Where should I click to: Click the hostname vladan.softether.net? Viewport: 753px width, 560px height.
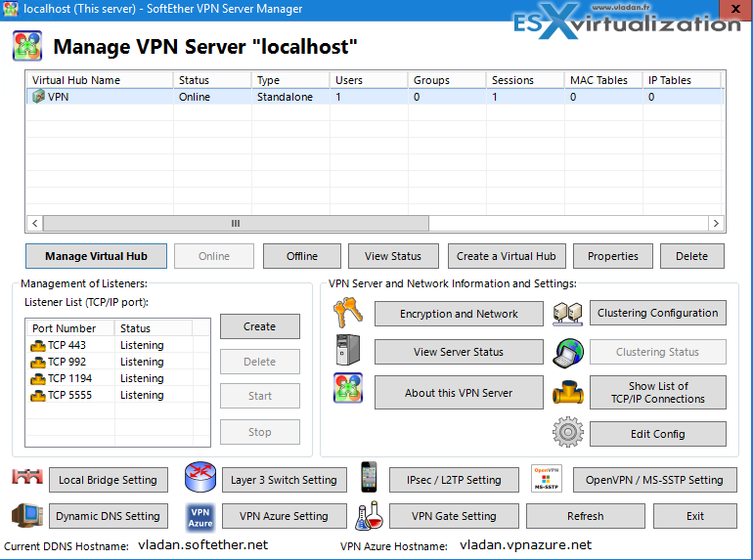202,544
